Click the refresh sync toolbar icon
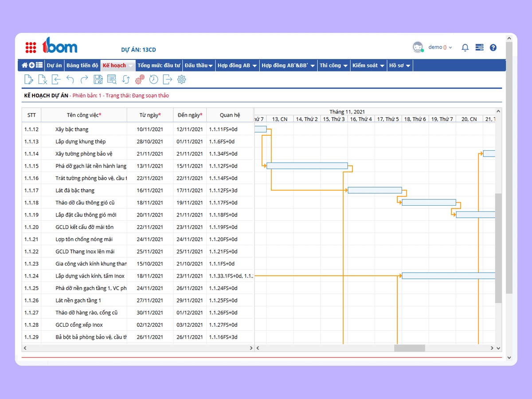Viewport: 532px width, 399px height. point(126,79)
